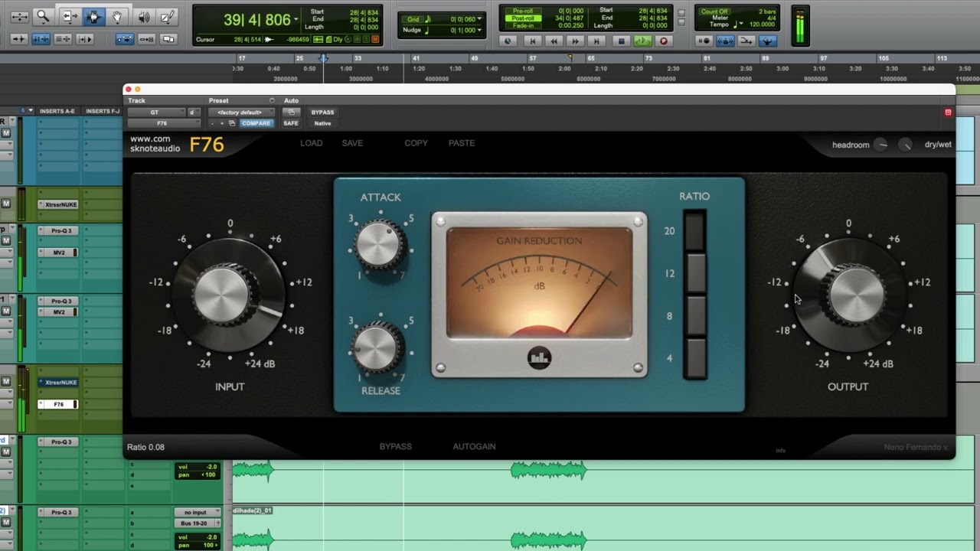Click the Rewind transport button
Image resolution: width=980 pixels, height=551 pixels.
[x=554, y=41]
